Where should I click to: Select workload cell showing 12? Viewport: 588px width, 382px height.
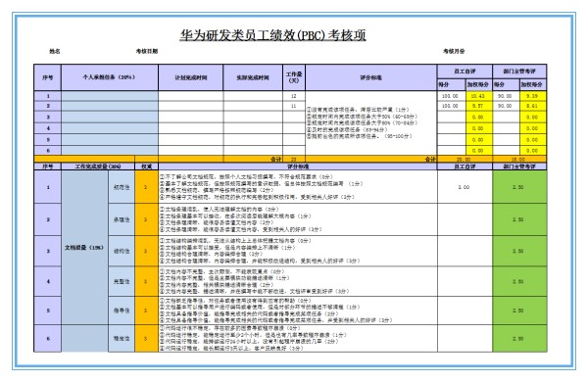coord(294,96)
